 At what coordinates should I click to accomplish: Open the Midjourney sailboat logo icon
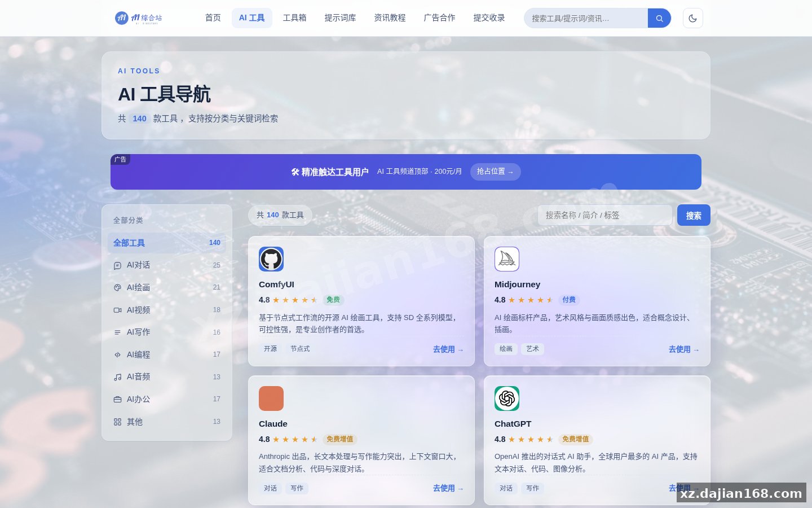[507, 259]
